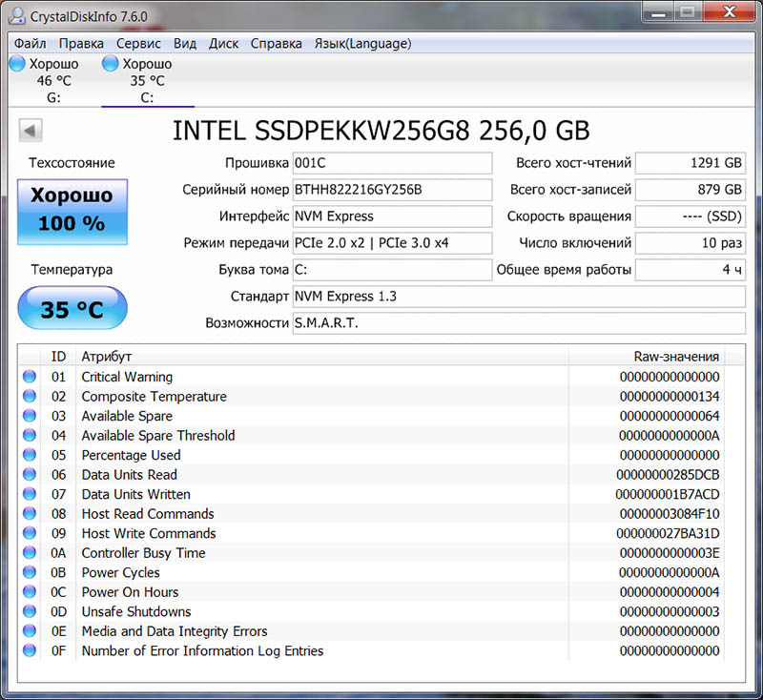Open the Файл menu
The image size is (763, 700).
point(30,44)
